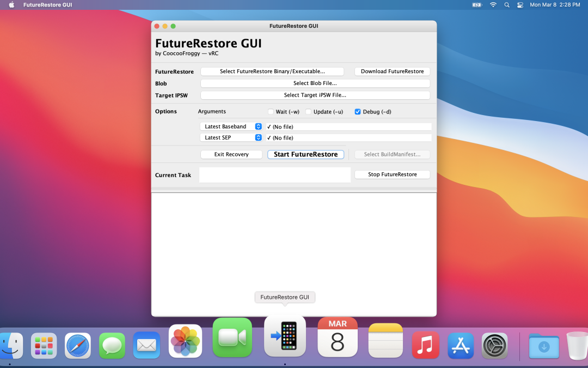Open the Latest Baseband dropdown
The height and width of the screenshot is (368, 588).
coord(231,126)
